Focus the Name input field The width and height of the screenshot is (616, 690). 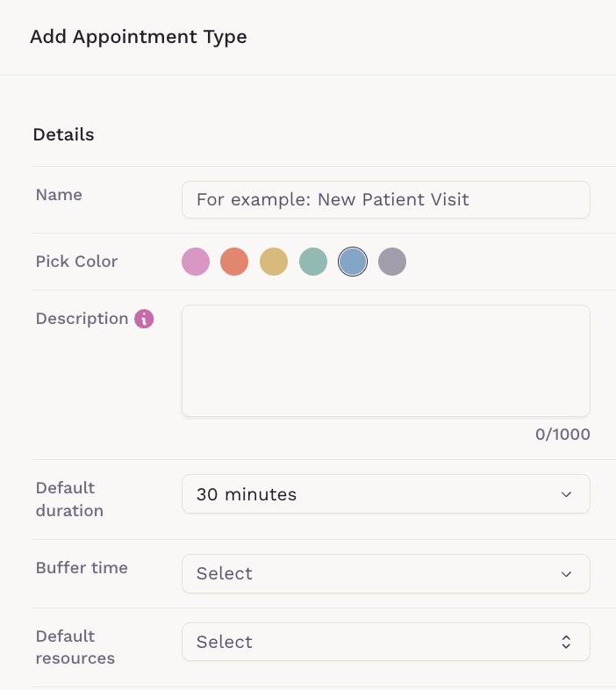385,199
